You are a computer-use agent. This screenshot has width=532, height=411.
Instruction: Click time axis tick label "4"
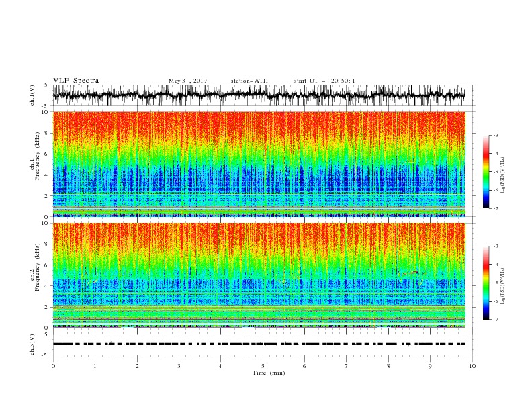(220, 366)
